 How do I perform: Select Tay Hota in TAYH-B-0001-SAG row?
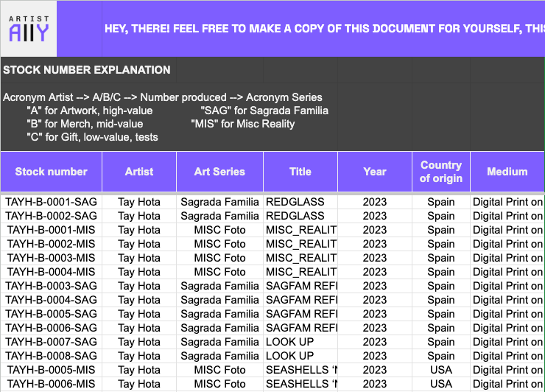tap(139, 202)
